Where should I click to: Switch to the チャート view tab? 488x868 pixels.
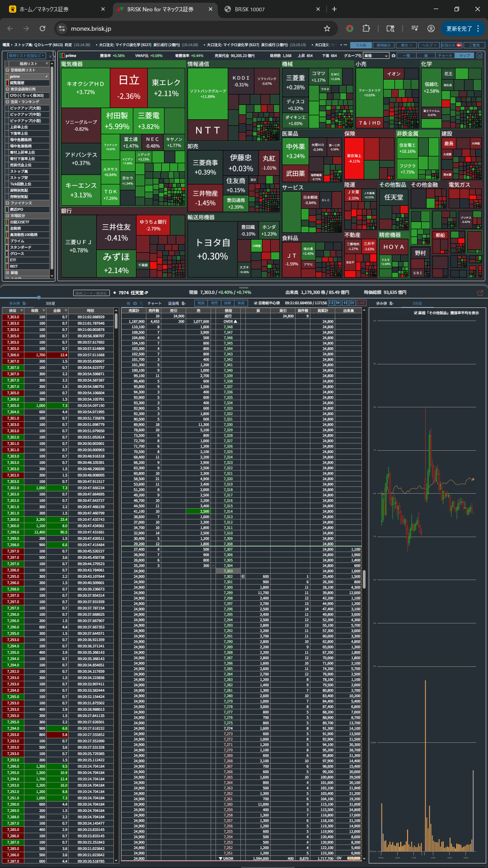pos(445,56)
